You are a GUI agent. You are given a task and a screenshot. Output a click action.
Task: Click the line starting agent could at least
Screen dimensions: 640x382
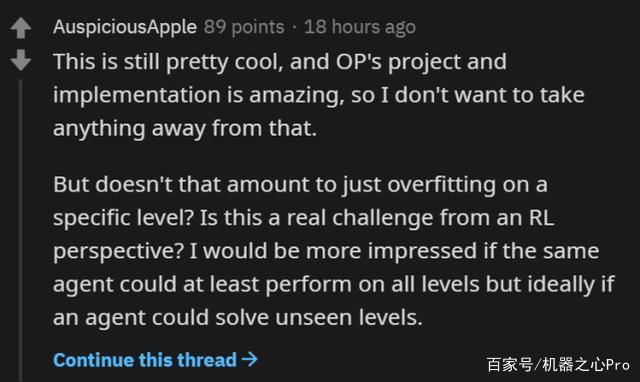pos(334,284)
